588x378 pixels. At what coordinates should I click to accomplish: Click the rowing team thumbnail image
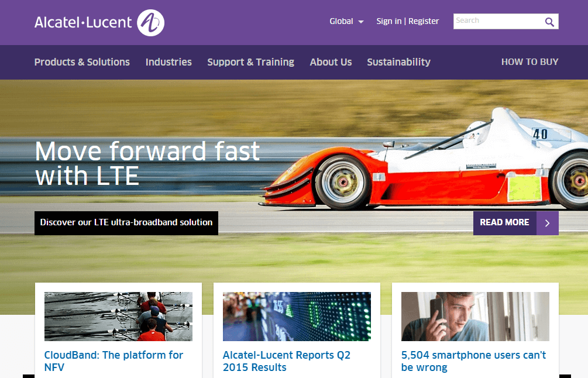119,316
